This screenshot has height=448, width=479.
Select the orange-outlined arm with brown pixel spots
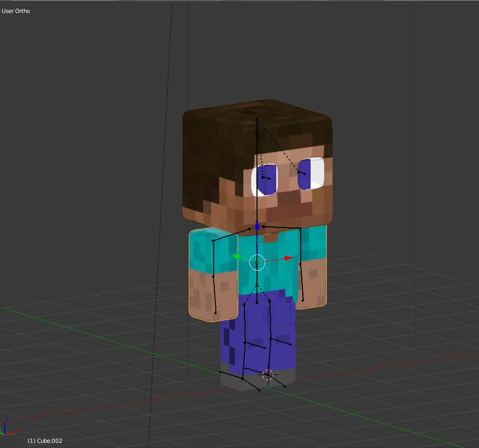[213, 275]
